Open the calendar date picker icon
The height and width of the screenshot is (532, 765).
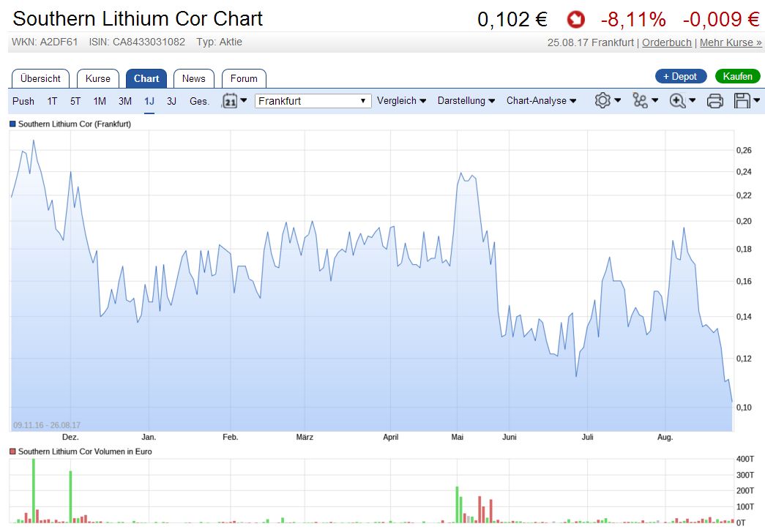[x=232, y=100]
